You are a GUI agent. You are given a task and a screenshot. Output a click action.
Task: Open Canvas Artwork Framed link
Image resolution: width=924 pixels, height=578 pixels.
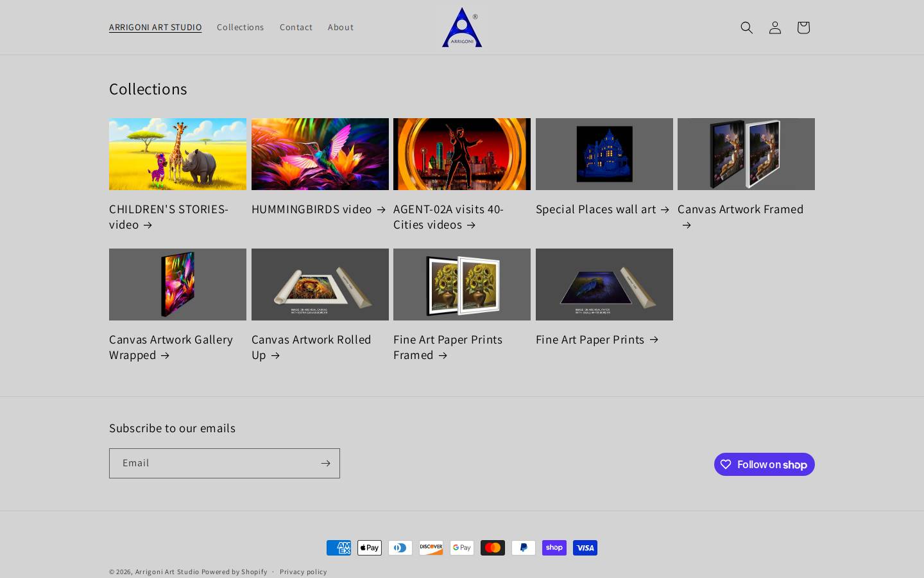(740, 216)
